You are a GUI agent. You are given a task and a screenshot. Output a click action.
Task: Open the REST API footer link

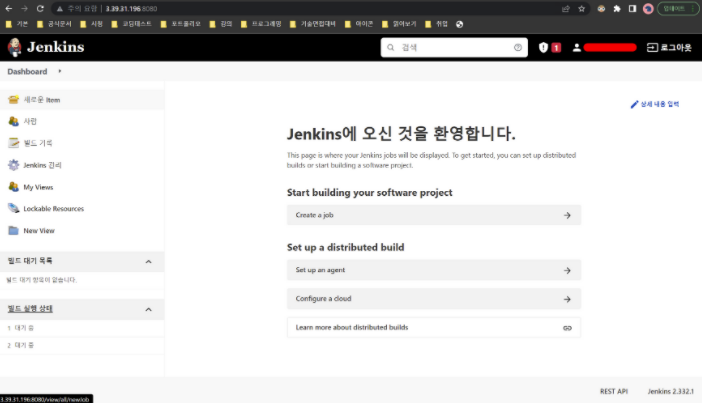click(614, 391)
